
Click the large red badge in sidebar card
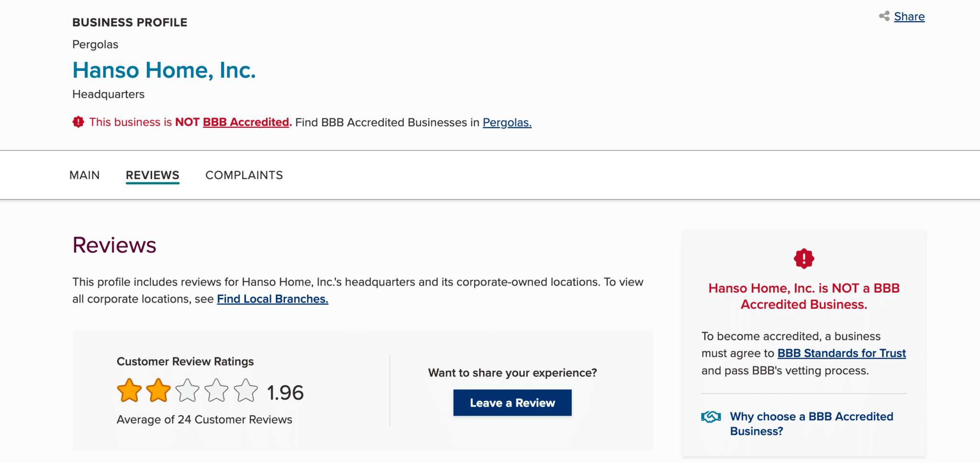tap(804, 259)
